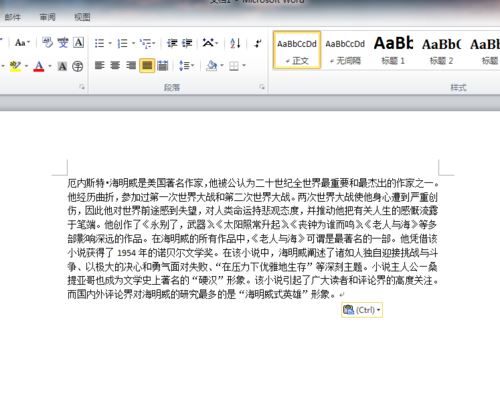Click the Paste Options clipboard icon
500x398 pixels.
click(348, 310)
